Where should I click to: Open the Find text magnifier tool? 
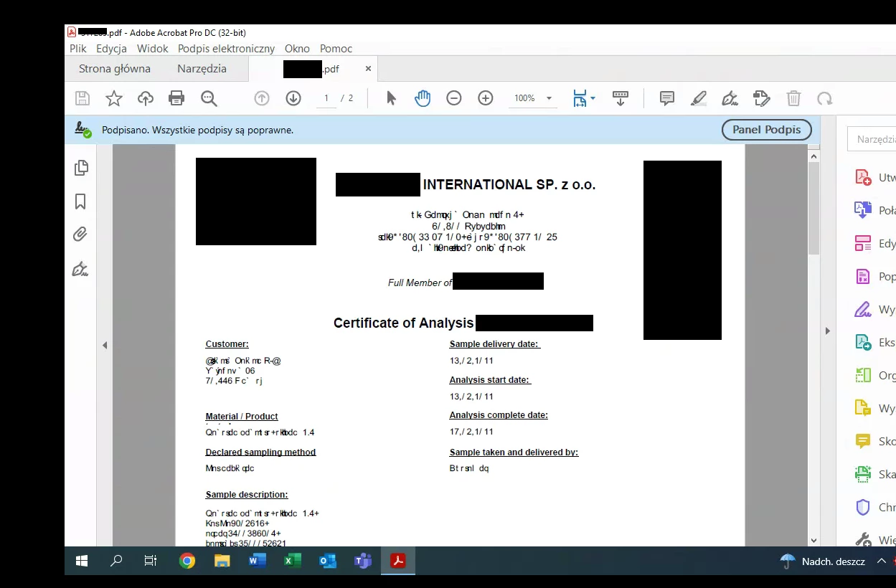point(209,98)
